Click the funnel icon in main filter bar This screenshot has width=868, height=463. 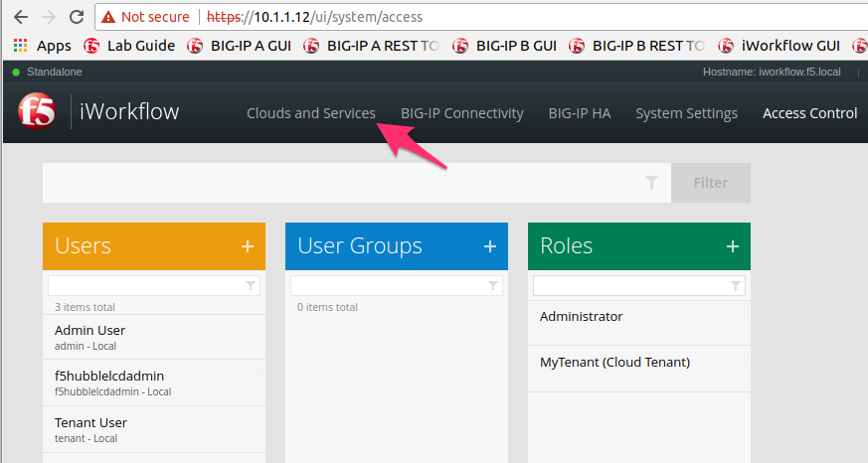[x=651, y=183]
